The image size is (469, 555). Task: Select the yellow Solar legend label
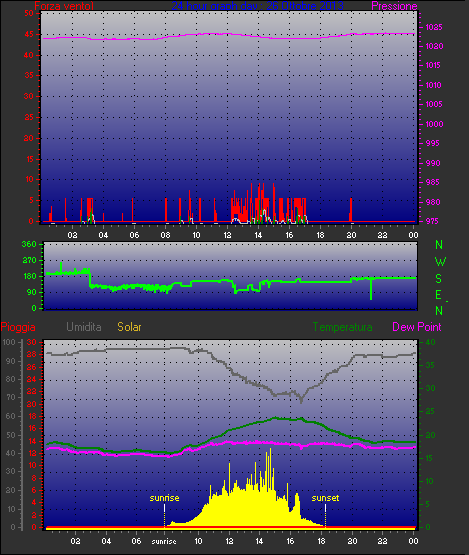[129, 327]
